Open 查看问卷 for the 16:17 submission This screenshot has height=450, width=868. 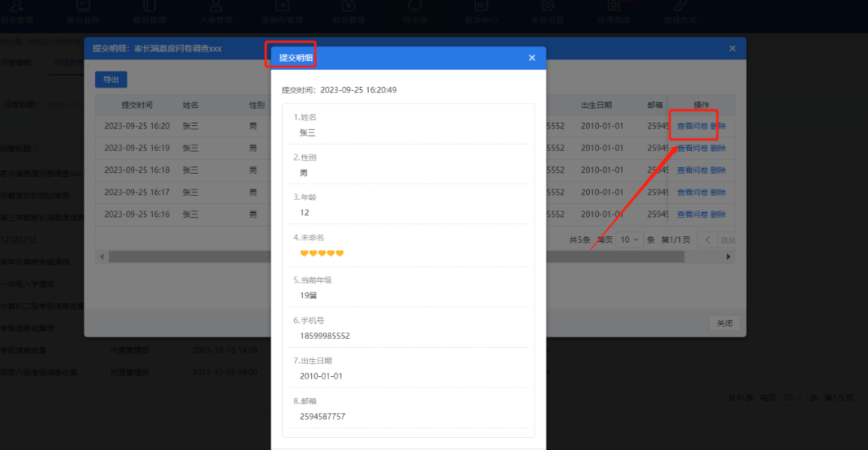(692, 193)
